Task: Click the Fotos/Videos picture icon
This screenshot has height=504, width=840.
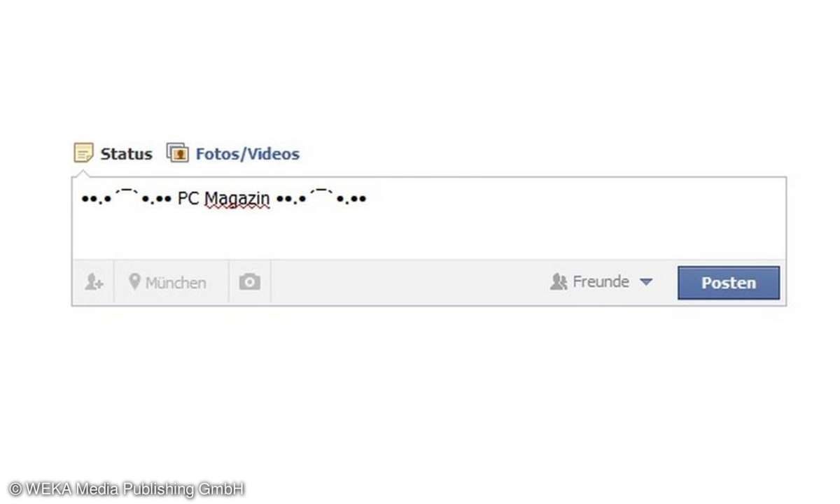Action: (x=178, y=153)
